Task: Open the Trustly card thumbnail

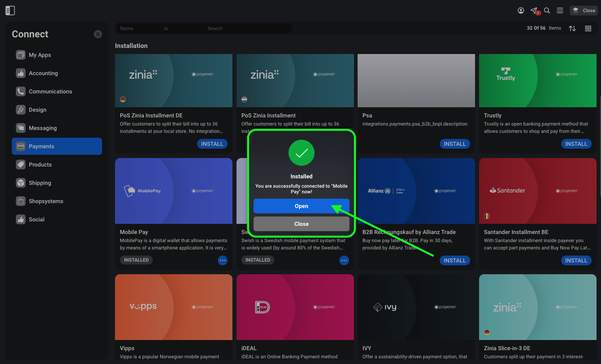Action: [538, 80]
